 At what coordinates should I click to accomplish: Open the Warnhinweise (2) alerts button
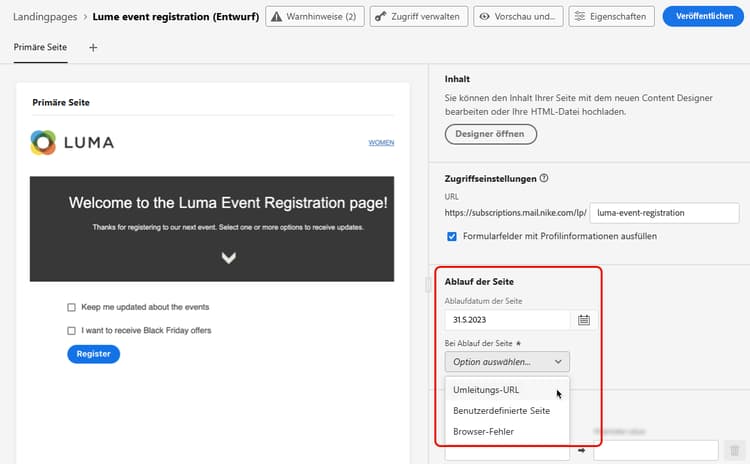pos(315,16)
